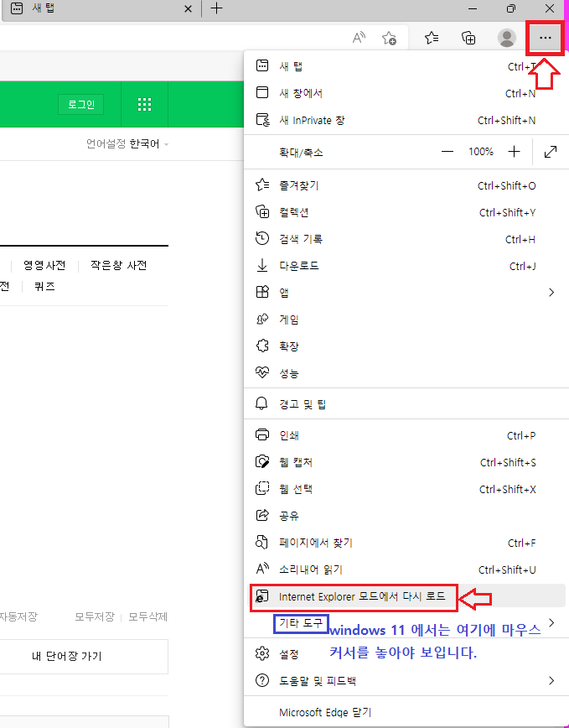Choose 새 탭 menu entry

coord(405,66)
